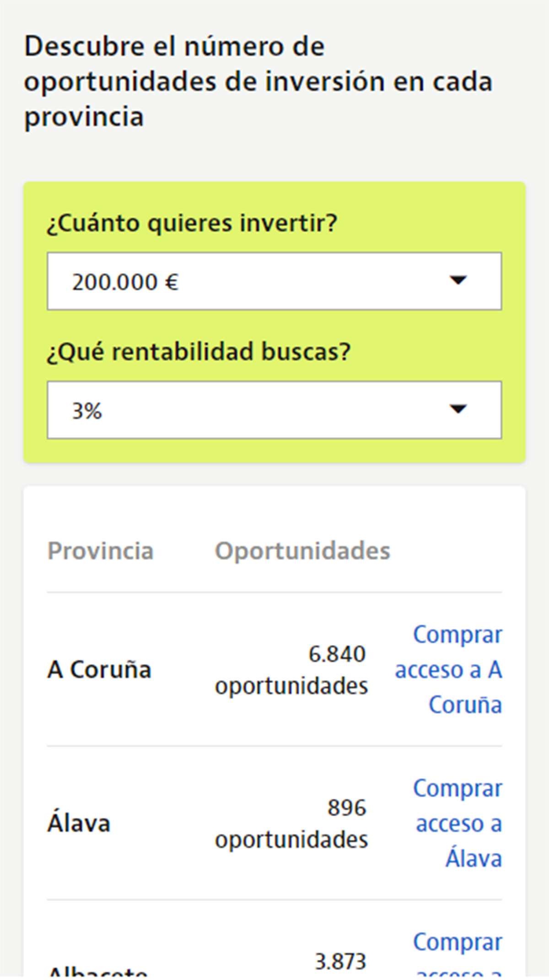The image size is (549, 980).
Task: Click the divider line below the table header
Action: [274, 592]
